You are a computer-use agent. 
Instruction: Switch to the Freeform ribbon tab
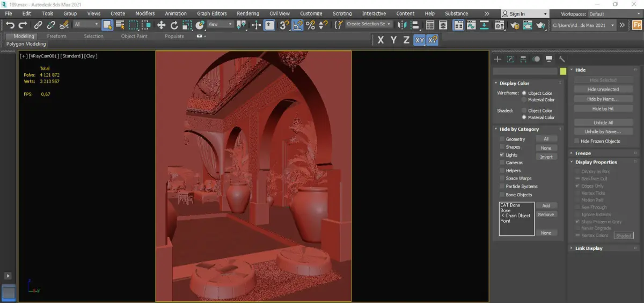(56, 36)
